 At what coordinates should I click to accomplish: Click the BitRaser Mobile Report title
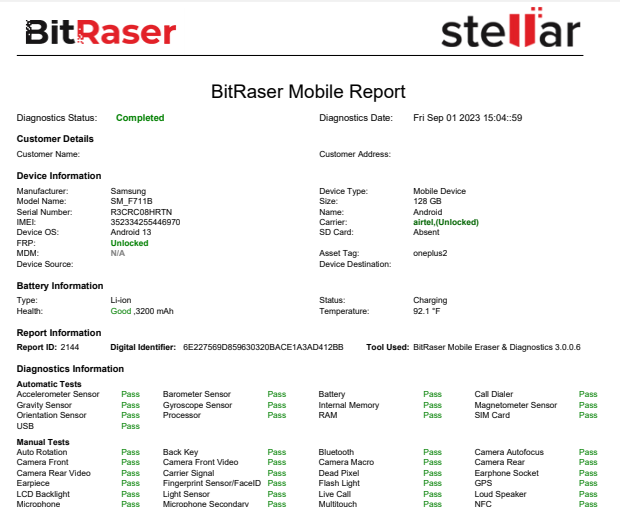(x=308, y=92)
